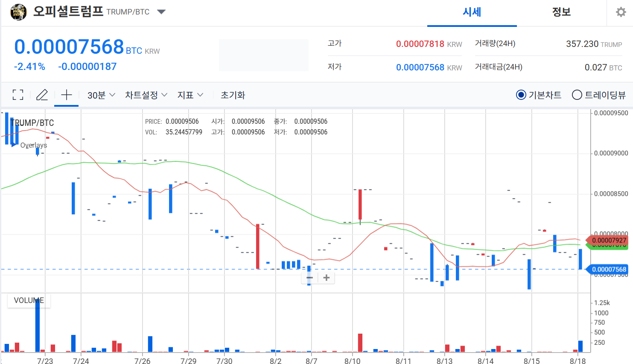Select the pencil drawing tool
Image resolution: width=633 pixels, height=364 pixels.
click(x=42, y=95)
